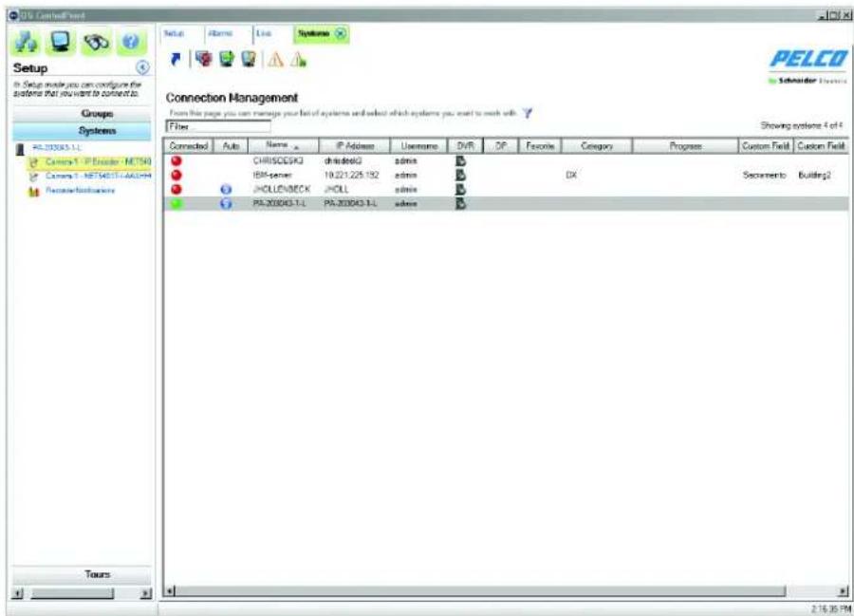Click the red status dot for IBM-server
854x616 pixels.
tap(176, 175)
